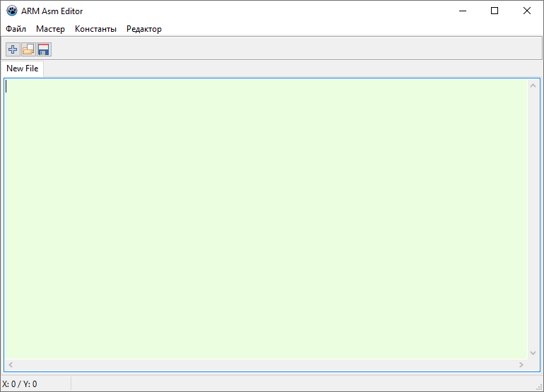Click the X: 0 / Y: 0 status text
Image resolution: width=544 pixels, height=392 pixels.
point(20,384)
